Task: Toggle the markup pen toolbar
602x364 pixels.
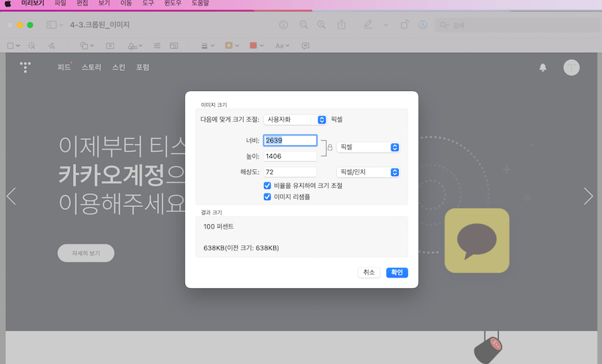Action: (368, 25)
